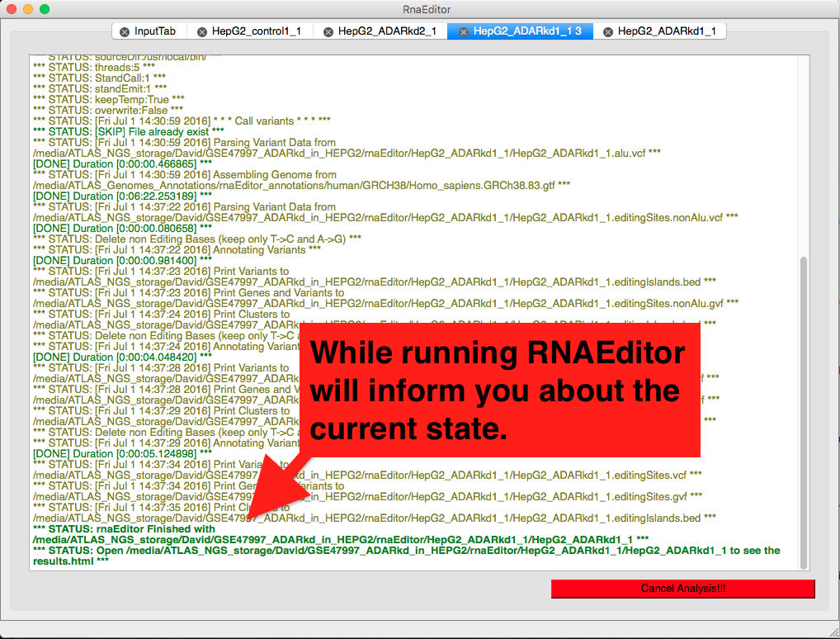Viewport: 840px width, 639px height.
Task: Click the green zoom window button
Action: [45, 9]
